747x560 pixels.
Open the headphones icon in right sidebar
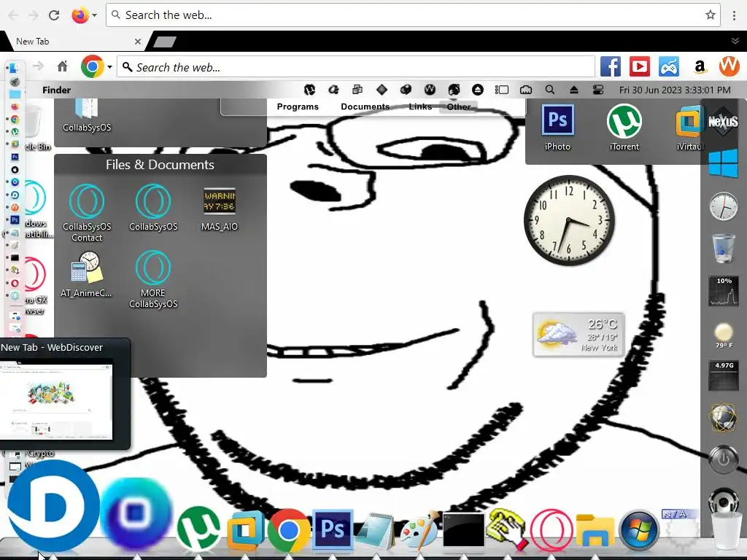723,501
